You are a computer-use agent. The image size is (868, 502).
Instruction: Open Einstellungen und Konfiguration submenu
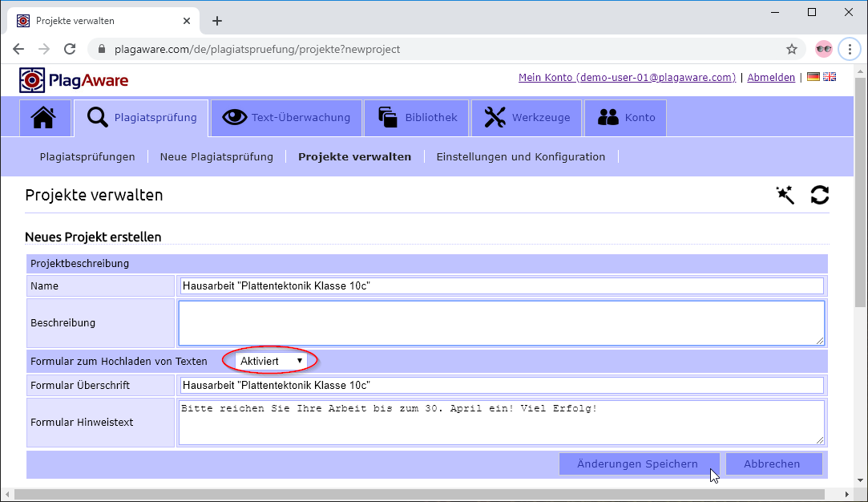[521, 157]
